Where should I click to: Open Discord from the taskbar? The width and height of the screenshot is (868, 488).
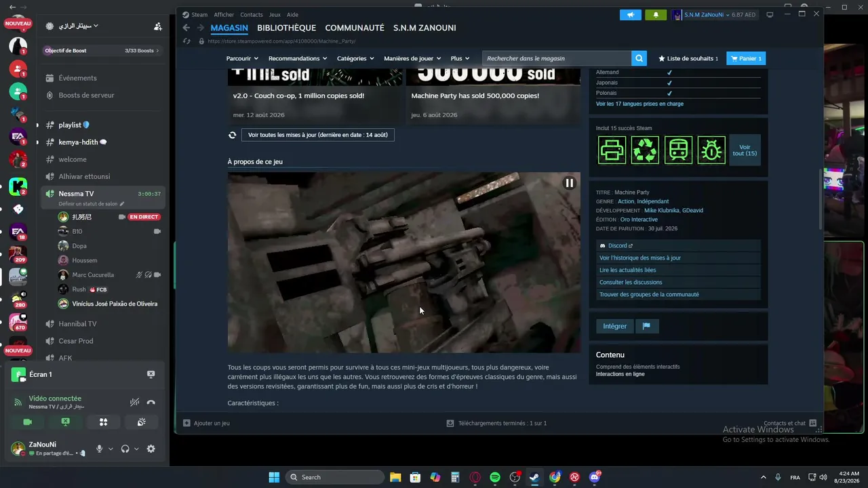(x=595, y=477)
